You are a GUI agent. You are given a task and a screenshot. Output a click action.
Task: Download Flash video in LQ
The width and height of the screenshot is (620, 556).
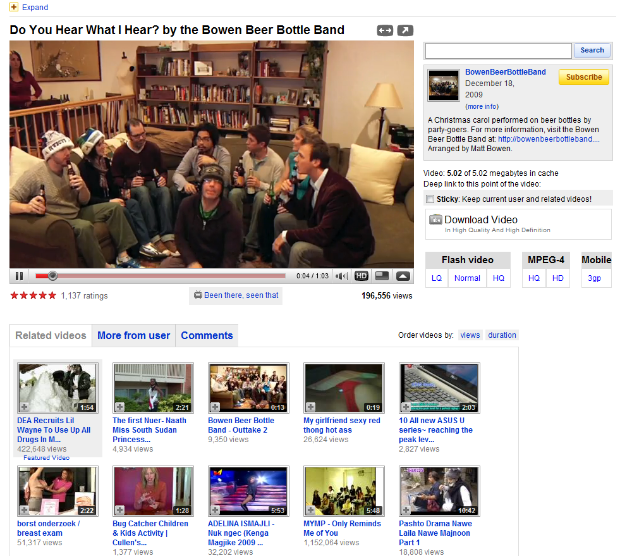coord(437,278)
